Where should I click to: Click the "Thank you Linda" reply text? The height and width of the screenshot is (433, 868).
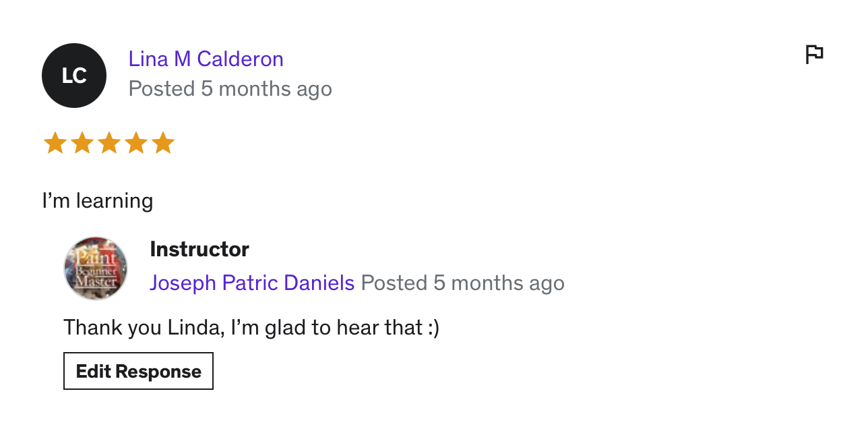(251, 328)
